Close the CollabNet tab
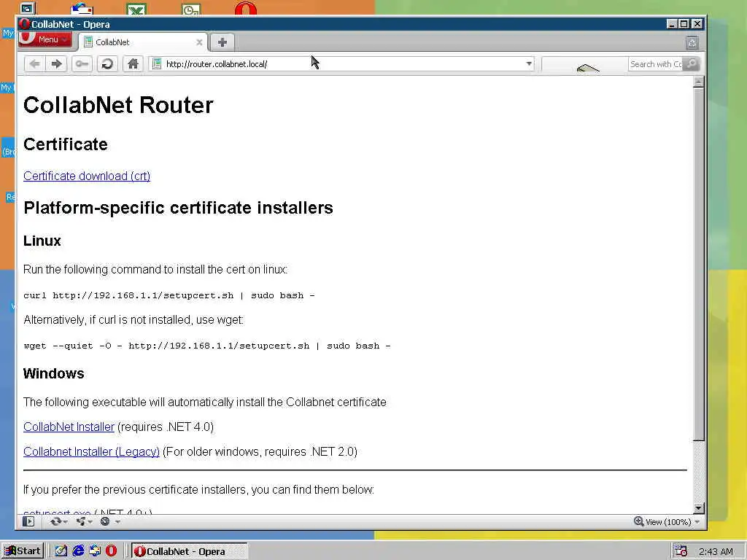This screenshot has width=747, height=560. coord(200,42)
